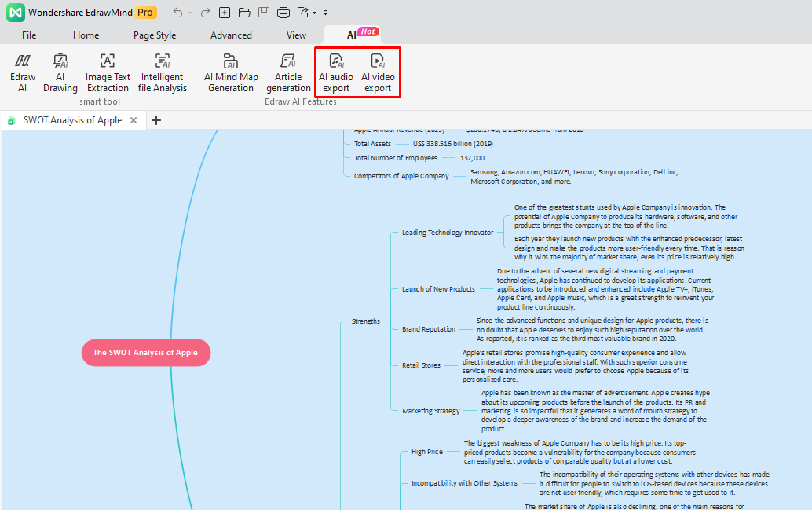Open the undo history dropdown arrow
812x510 pixels.
click(189, 13)
